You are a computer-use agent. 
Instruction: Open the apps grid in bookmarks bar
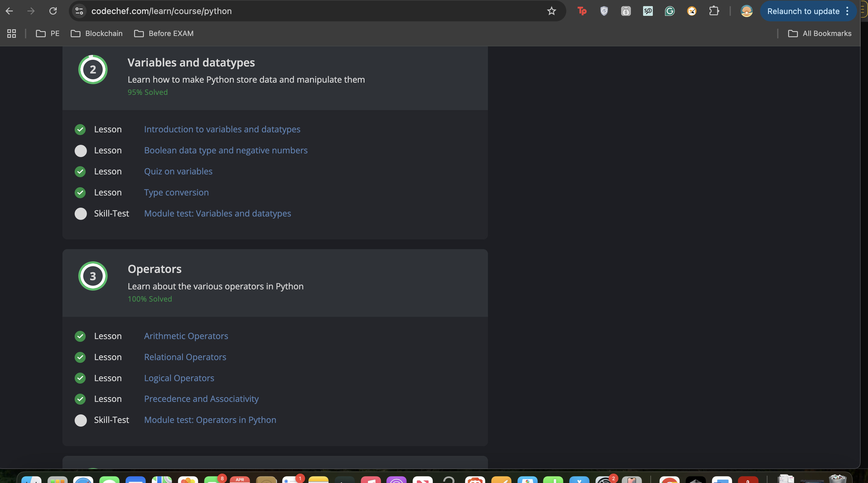[x=12, y=33]
